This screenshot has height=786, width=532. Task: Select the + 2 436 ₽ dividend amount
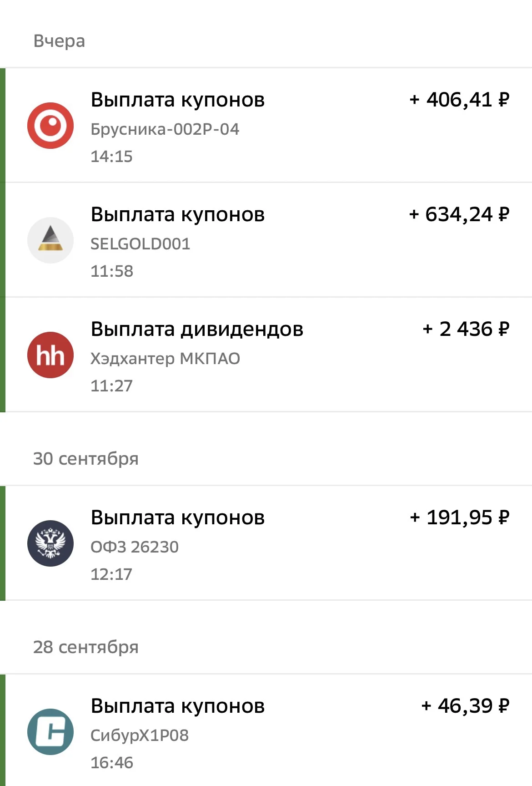click(466, 329)
